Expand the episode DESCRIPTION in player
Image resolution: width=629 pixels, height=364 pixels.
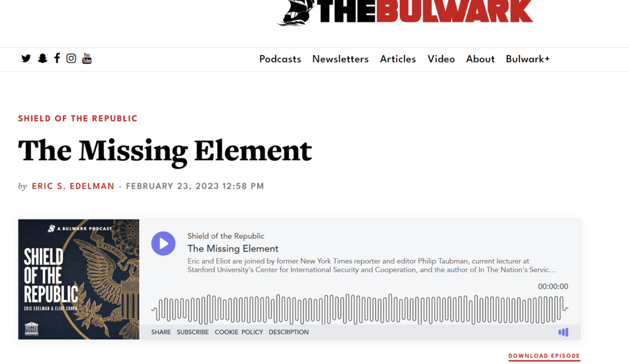click(x=288, y=332)
